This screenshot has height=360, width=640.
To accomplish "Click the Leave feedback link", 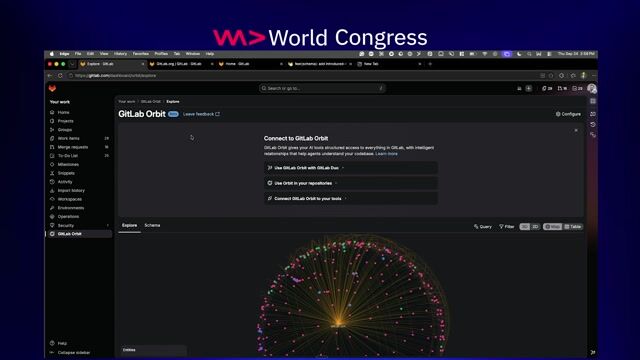I will point(201,114).
